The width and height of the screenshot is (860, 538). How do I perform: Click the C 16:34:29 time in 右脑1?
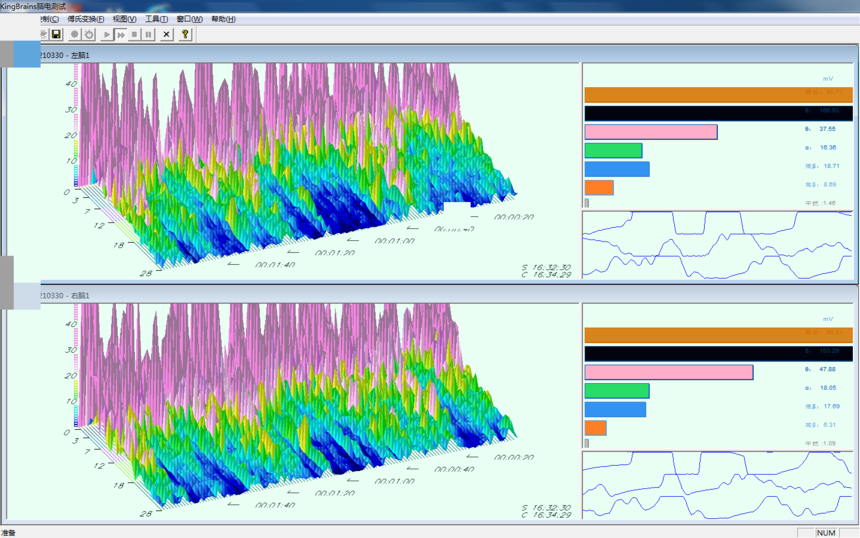pyautogui.click(x=546, y=515)
